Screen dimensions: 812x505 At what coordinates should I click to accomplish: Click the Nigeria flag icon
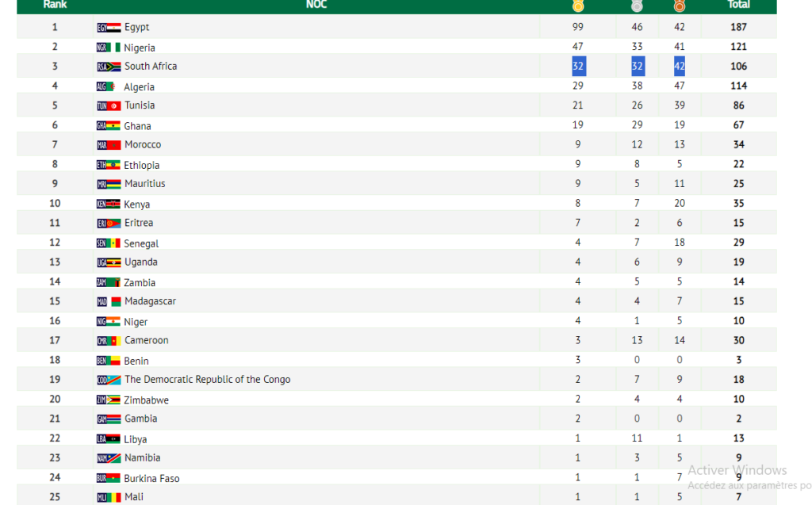109,48
